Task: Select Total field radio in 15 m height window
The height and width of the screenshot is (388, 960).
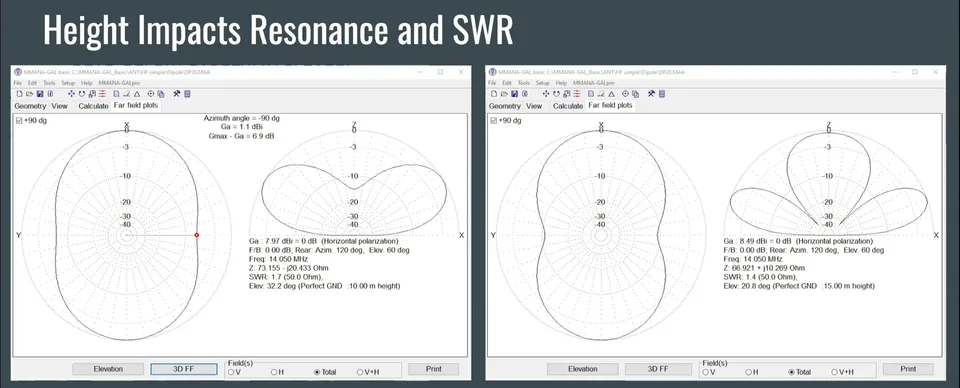Action: [791, 371]
